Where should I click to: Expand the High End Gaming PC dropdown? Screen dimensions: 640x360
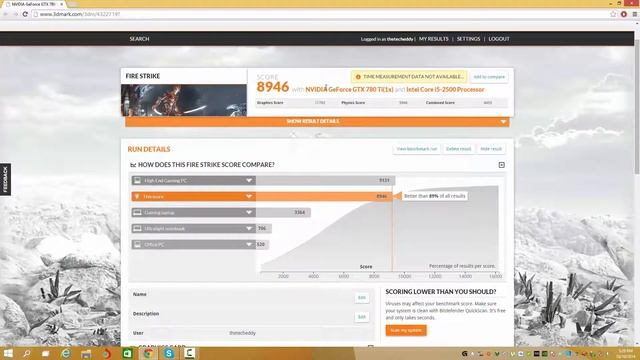249,180
